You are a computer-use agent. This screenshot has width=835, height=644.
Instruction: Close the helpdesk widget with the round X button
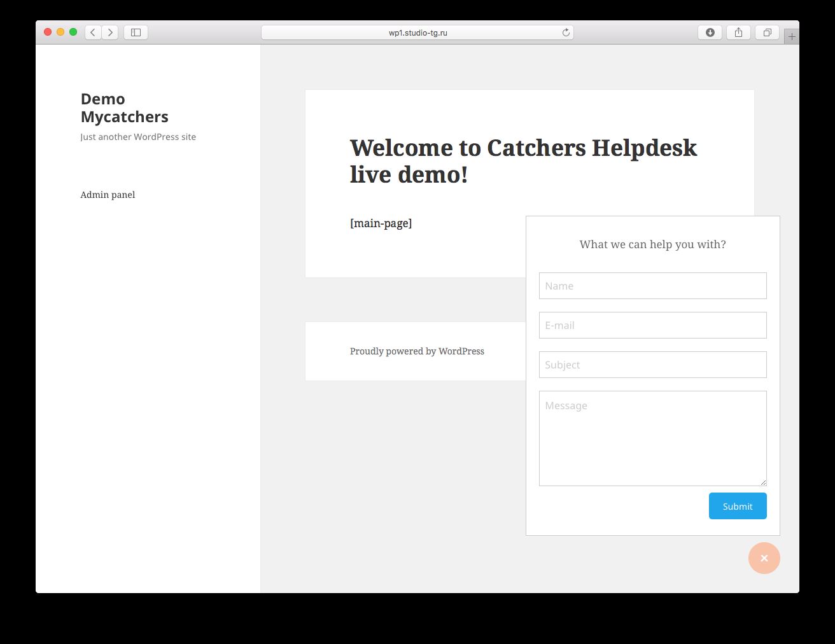[x=764, y=558]
